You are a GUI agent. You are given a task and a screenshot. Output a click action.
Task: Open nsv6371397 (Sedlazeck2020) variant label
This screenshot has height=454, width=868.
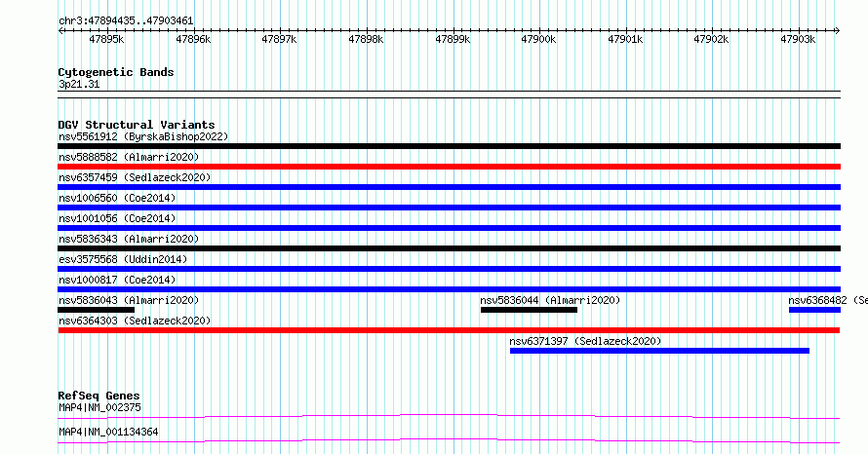[x=586, y=341]
